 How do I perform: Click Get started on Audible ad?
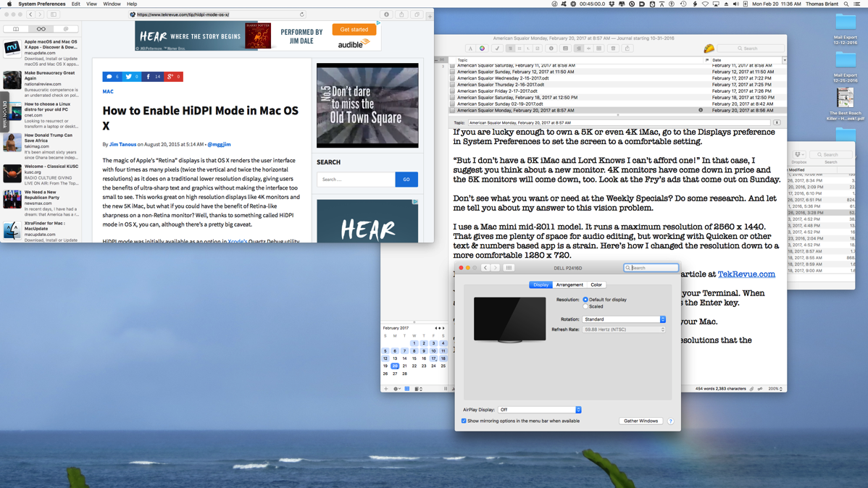[x=354, y=30]
